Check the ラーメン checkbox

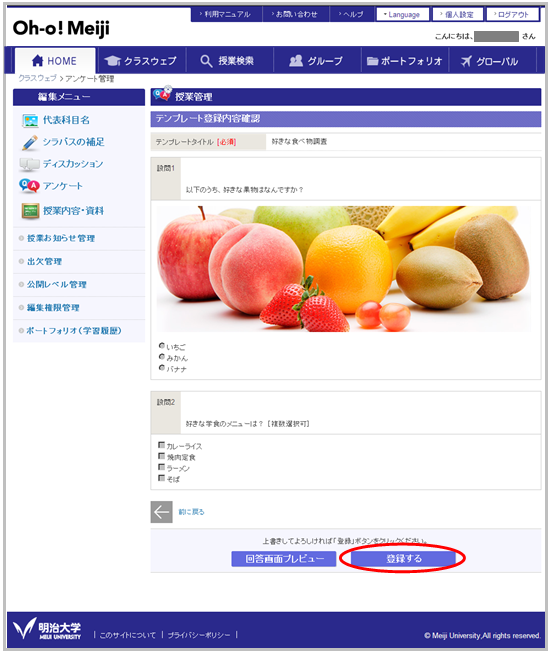pos(161,467)
